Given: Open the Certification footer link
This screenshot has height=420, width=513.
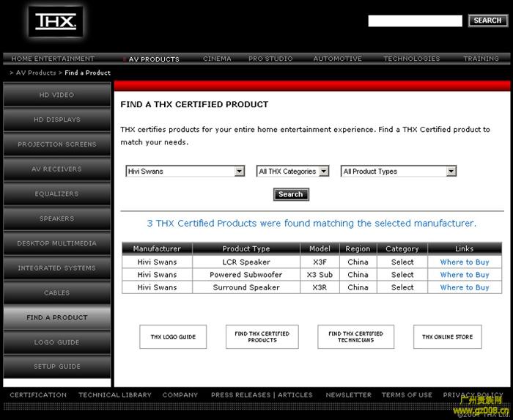Looking at the screenshot, I should coord(38,395).
